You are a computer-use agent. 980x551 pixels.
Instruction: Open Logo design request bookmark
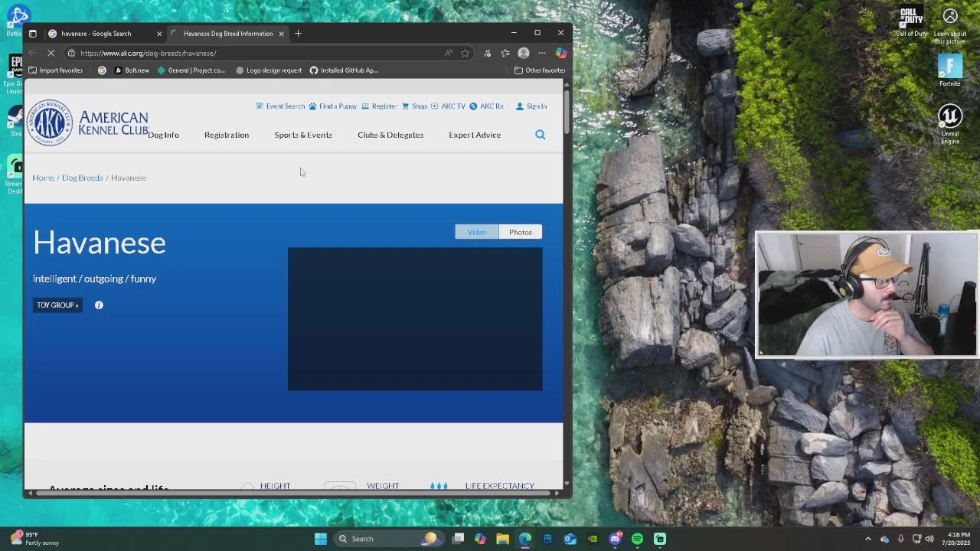269,70
